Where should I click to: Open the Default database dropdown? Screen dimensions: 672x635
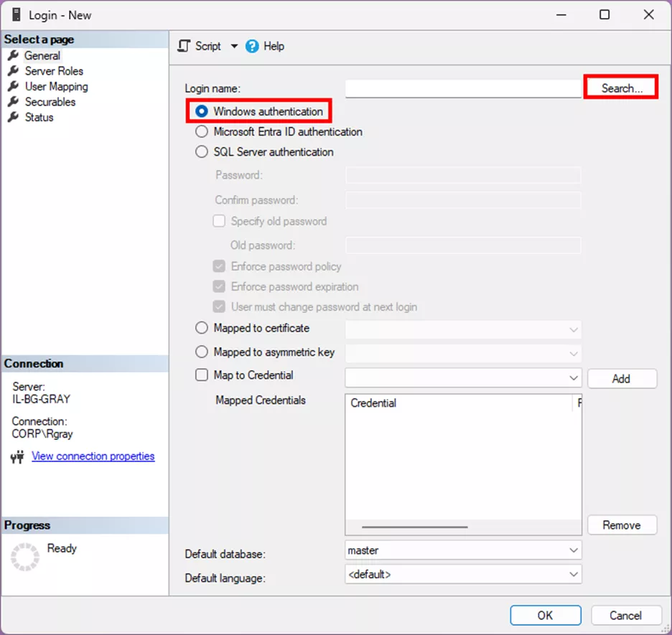tap(463, 550)
